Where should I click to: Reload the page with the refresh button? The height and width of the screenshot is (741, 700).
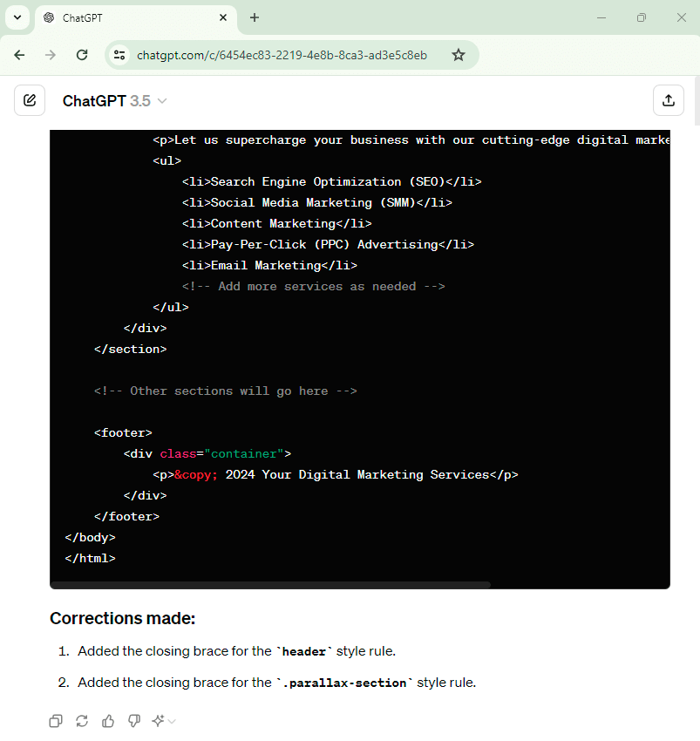pyautogui.click(x=82, y=55)
